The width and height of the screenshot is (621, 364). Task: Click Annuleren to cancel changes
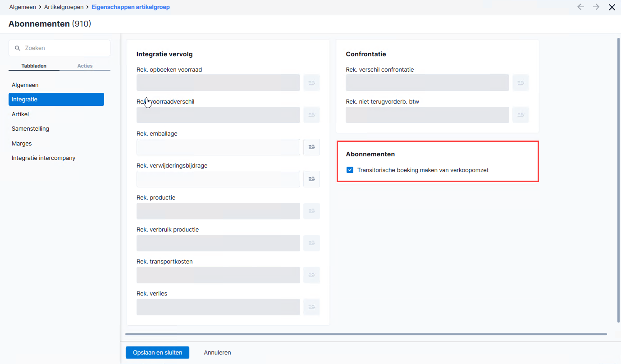click(217, 353)
